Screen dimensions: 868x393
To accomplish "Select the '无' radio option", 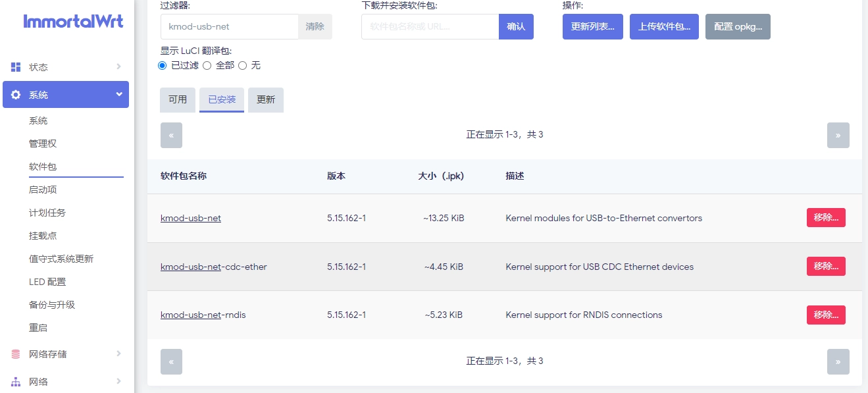I will [242, 65].
